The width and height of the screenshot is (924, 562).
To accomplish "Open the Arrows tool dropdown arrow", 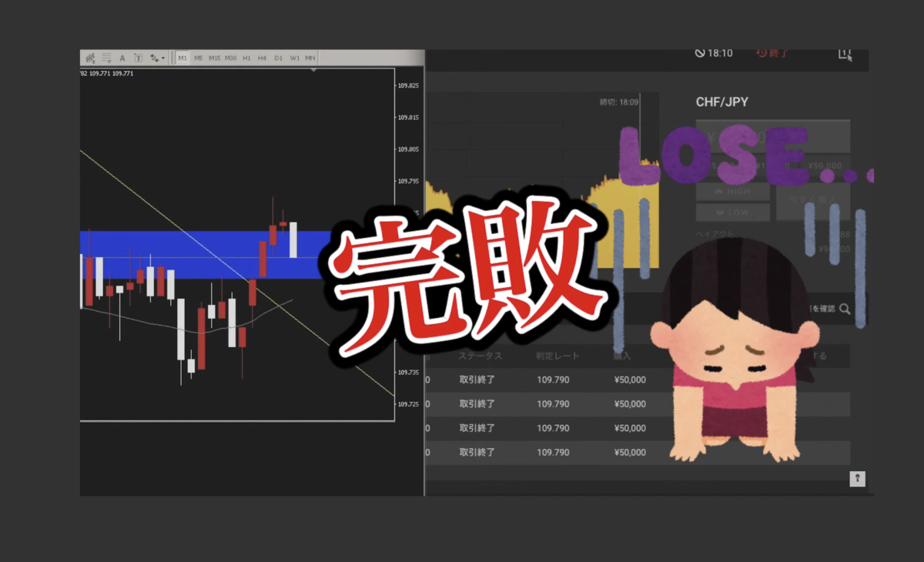I will tap(163, 58).
